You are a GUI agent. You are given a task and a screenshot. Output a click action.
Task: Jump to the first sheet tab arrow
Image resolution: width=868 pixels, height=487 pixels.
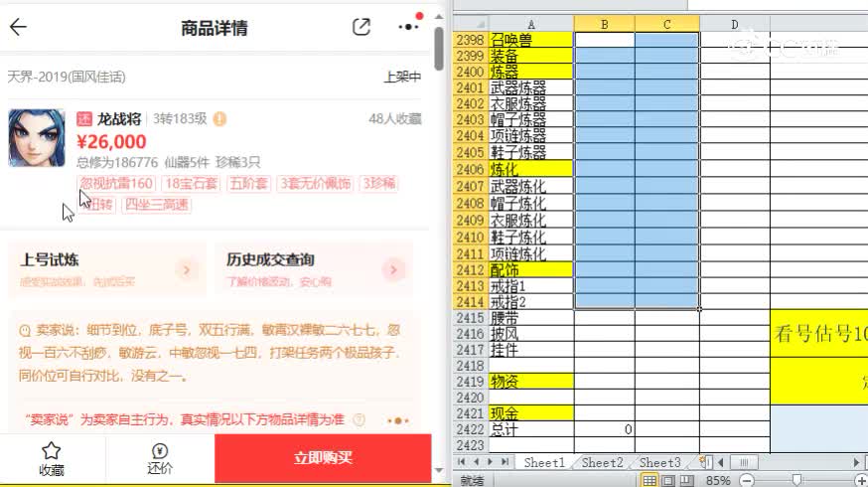click(462, 462)
